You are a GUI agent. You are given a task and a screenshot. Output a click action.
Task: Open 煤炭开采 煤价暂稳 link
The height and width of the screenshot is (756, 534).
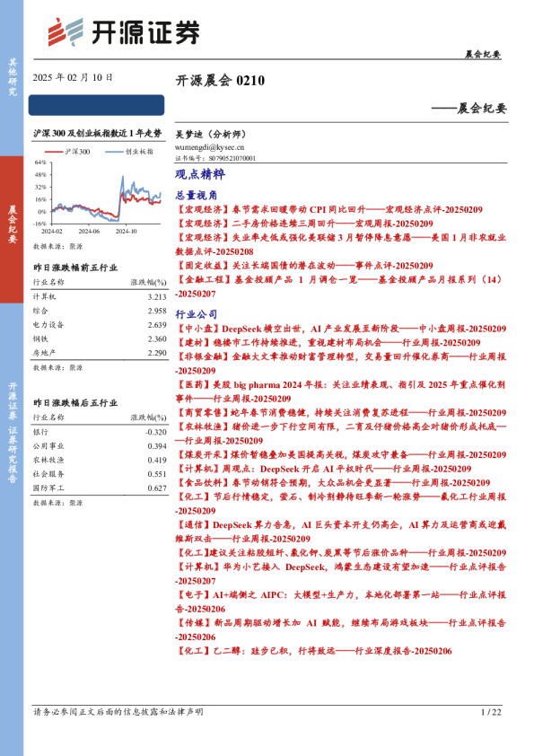pyautogui.click(x=341, y=454)
